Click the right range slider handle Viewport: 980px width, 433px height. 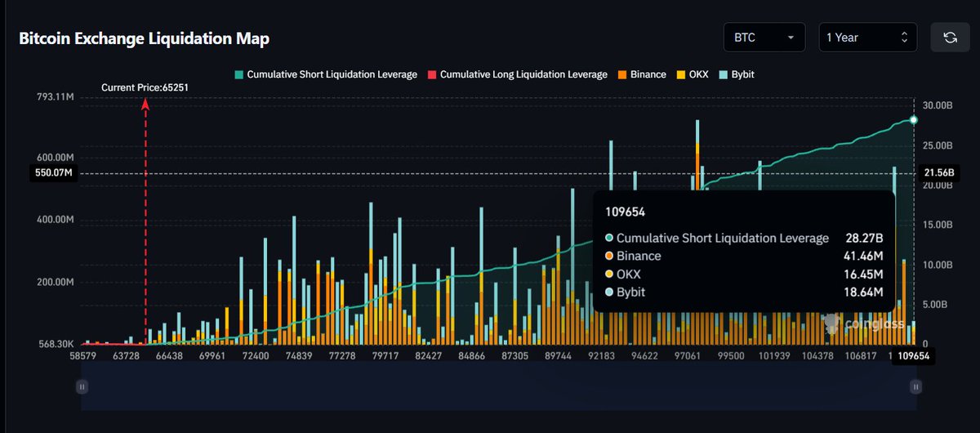pyautogui.click(x=916, y=386)
